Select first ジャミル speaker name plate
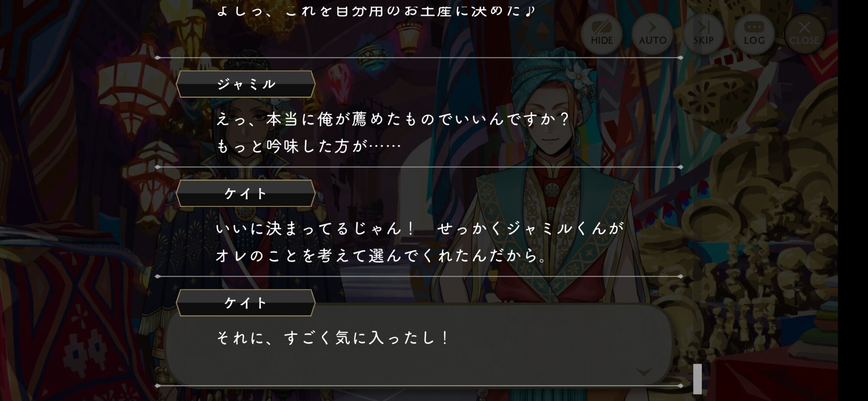 (x=246, y=84)
